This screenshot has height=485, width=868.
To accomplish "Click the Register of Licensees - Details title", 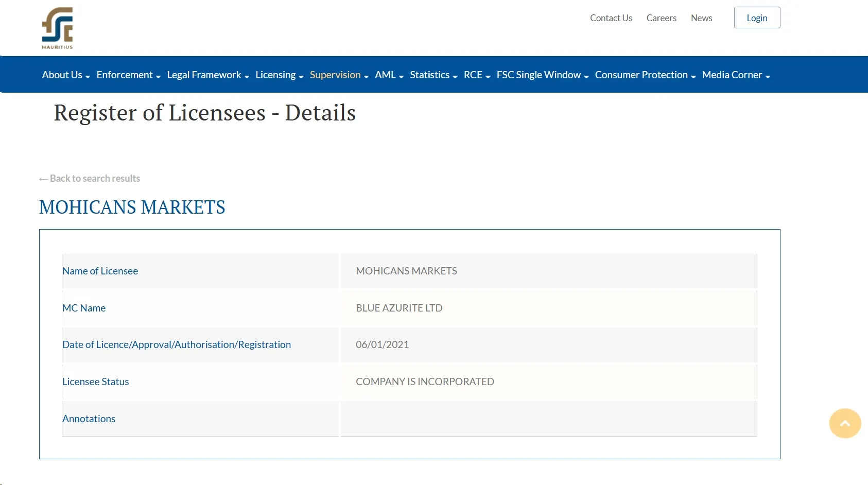I will (x=205, y=113).
